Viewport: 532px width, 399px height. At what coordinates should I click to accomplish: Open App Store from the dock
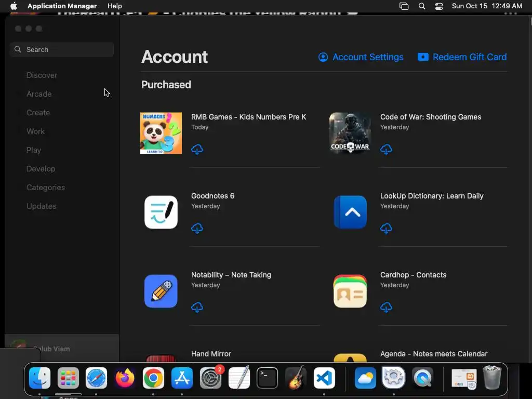pos(182,378)
